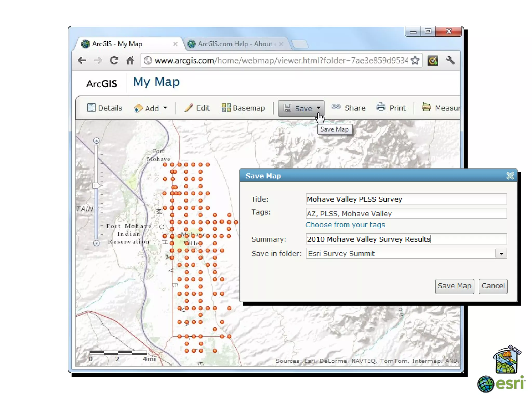Click the map zoom slider handle
The height and width of the screenshot is (399, 532).
click(96, 185)
